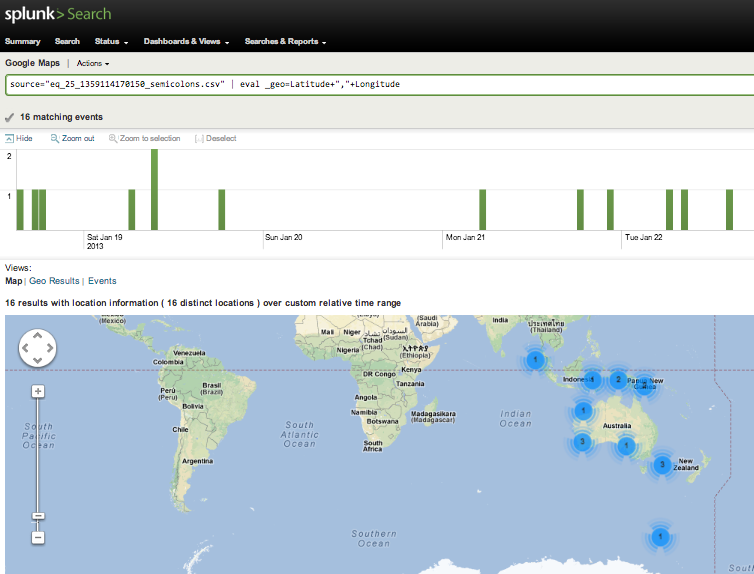Viewport: 754px width, 574px height.
Task: Click the southernmost cluster marker on the map
Action: 659,537
